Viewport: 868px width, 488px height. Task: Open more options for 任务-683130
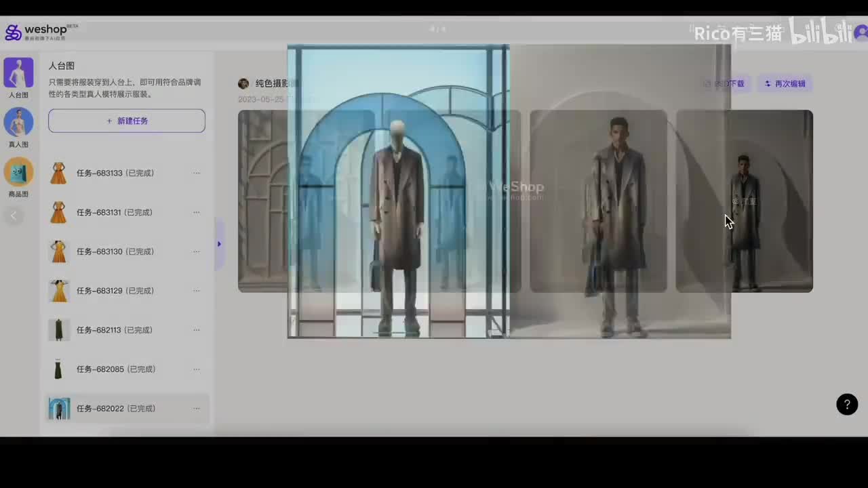[196, 251]
